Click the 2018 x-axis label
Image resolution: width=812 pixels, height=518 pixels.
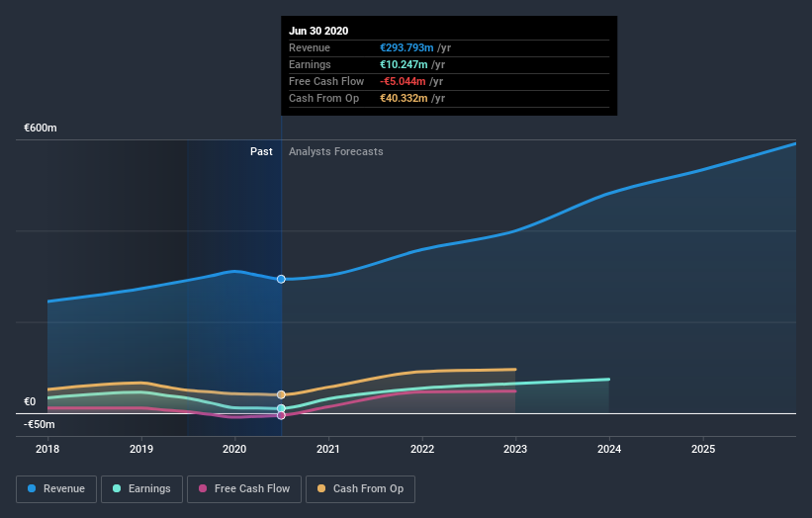47,449
